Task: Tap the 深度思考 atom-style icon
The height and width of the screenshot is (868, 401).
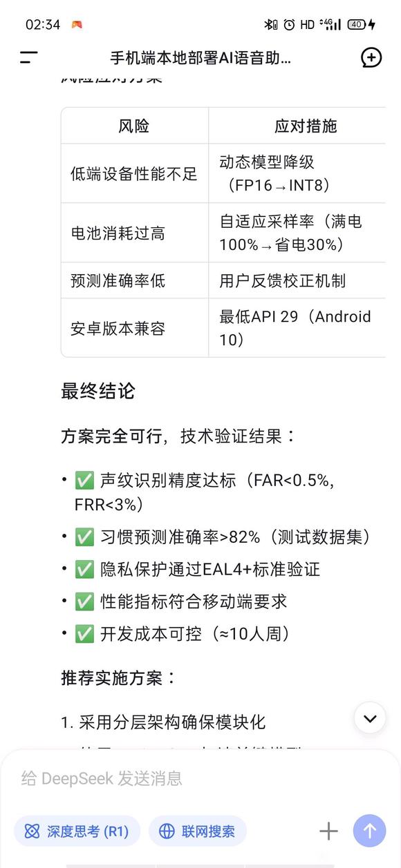Action: point(32,831)
